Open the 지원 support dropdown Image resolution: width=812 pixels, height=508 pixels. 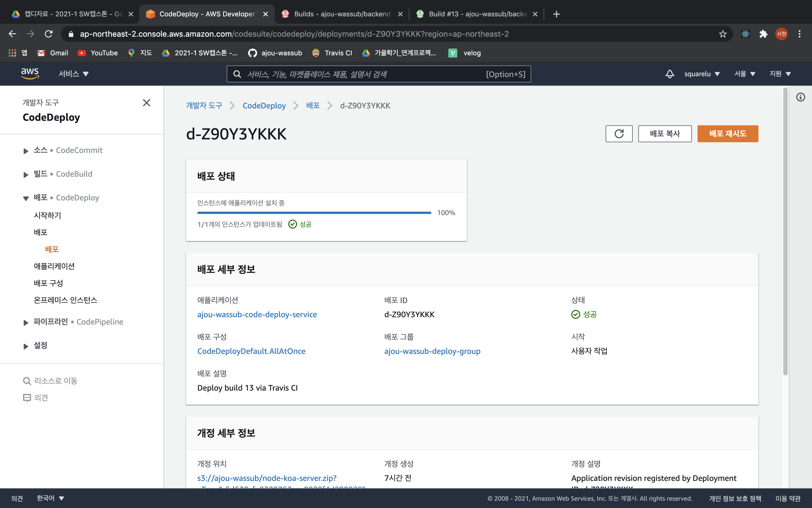(x=780, y=74)
